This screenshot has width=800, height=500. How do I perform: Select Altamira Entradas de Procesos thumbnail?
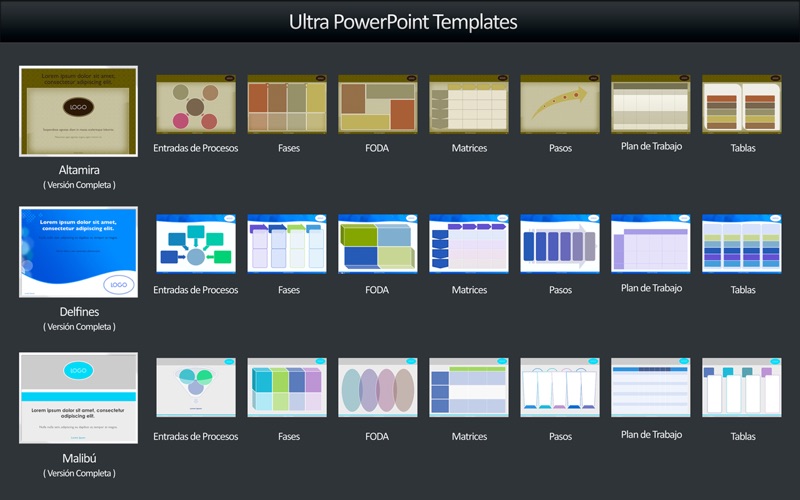tap(196, 105)
